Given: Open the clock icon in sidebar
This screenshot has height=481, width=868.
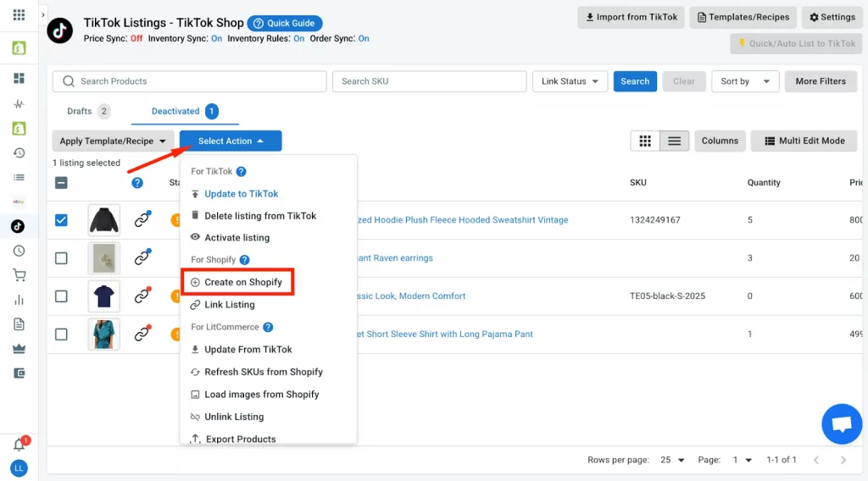Looking at the screenshot, I should [19, 251].
